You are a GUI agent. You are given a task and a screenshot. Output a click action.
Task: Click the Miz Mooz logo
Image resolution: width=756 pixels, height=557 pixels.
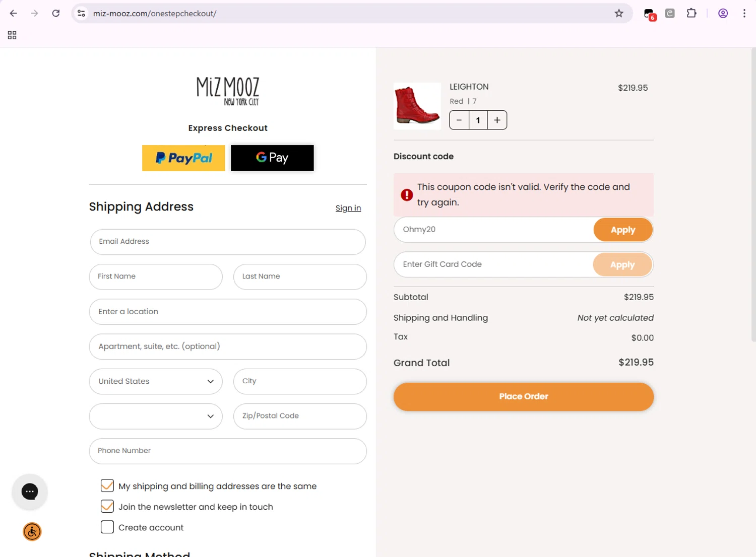[x=228, y=91]
